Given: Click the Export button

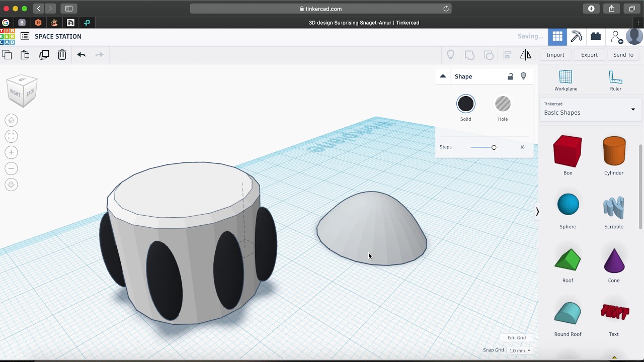Looking at the screenshot, I should tap(589, 55).
